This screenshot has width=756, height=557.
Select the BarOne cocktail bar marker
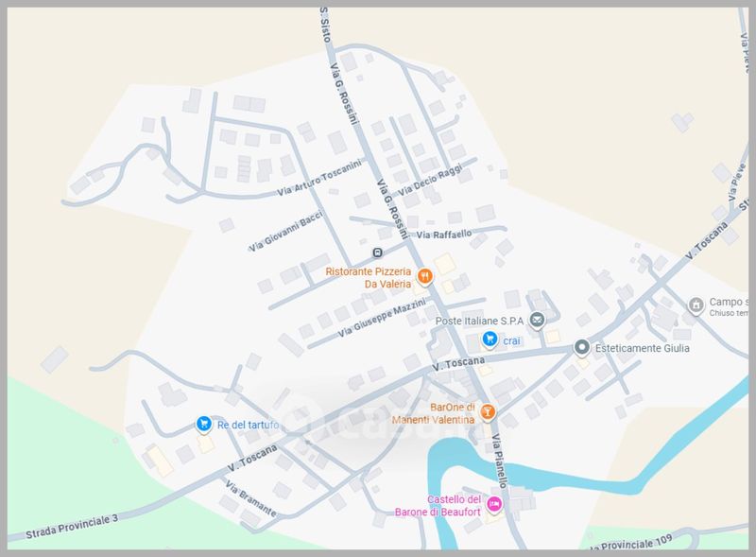click(488, 412)
